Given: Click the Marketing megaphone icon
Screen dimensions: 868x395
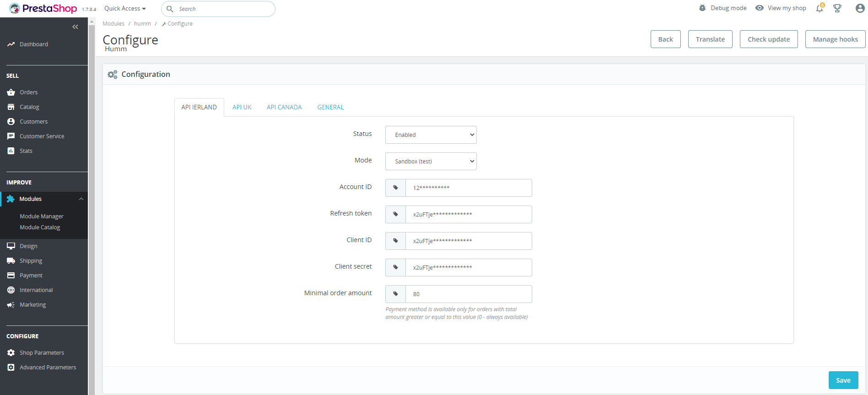Looking at the screenshot, I should click(x=11, y=305).
